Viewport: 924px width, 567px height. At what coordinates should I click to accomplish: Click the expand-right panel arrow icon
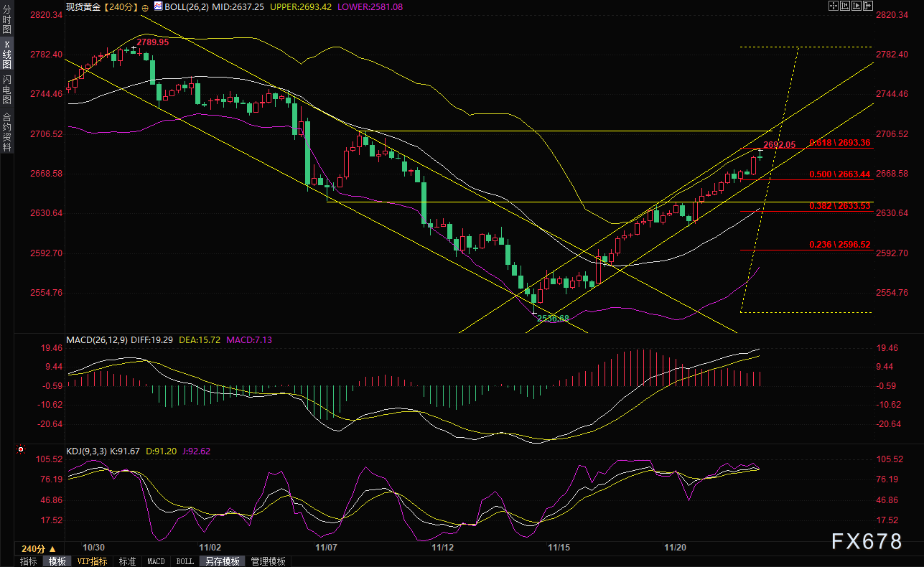coord(868,6)
